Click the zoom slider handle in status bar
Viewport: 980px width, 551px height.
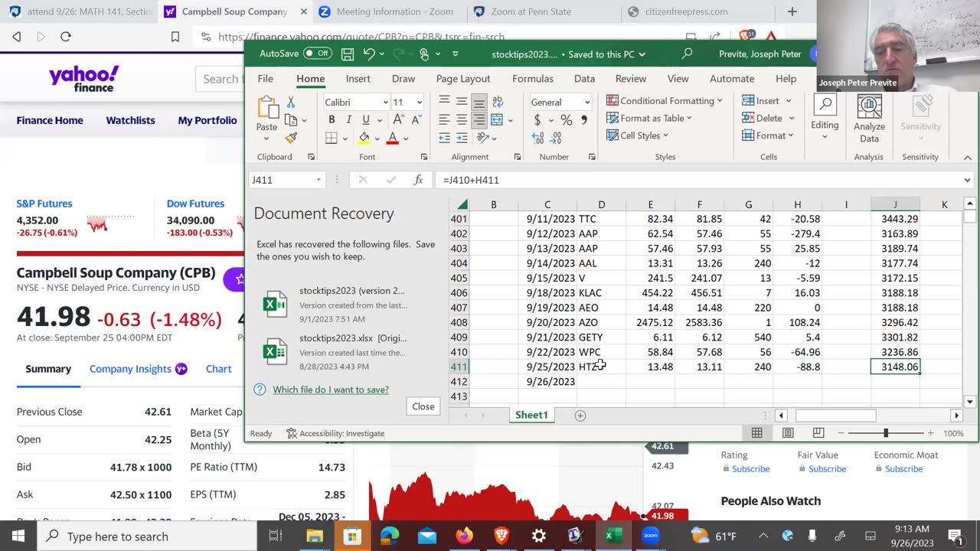click(886, 433)
